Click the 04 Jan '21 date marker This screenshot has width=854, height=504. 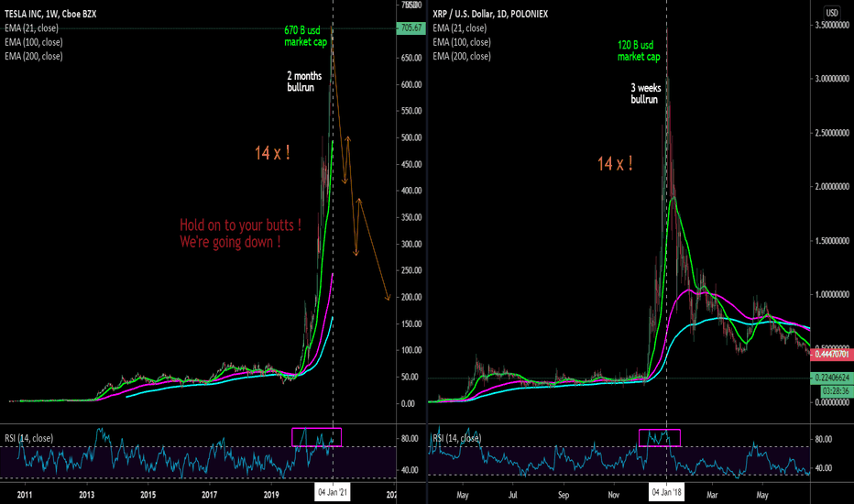(333, 493)
